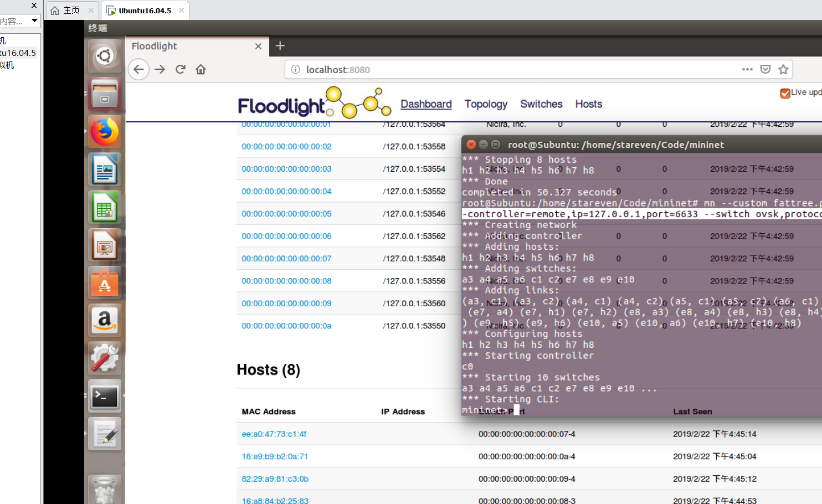Go back in Firefox navigation
Viewport: 822px width, 504px height.
coord(138,69)
